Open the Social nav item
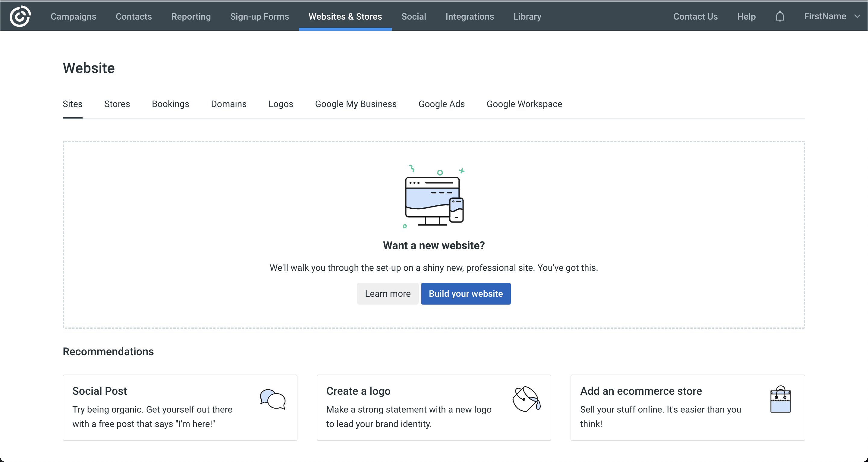 click(414, 16)
